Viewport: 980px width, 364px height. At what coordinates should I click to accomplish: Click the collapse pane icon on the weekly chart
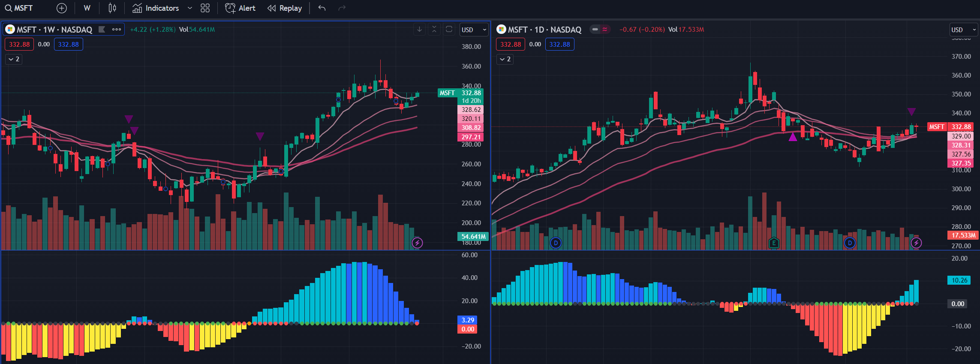(x=434, y=29)
